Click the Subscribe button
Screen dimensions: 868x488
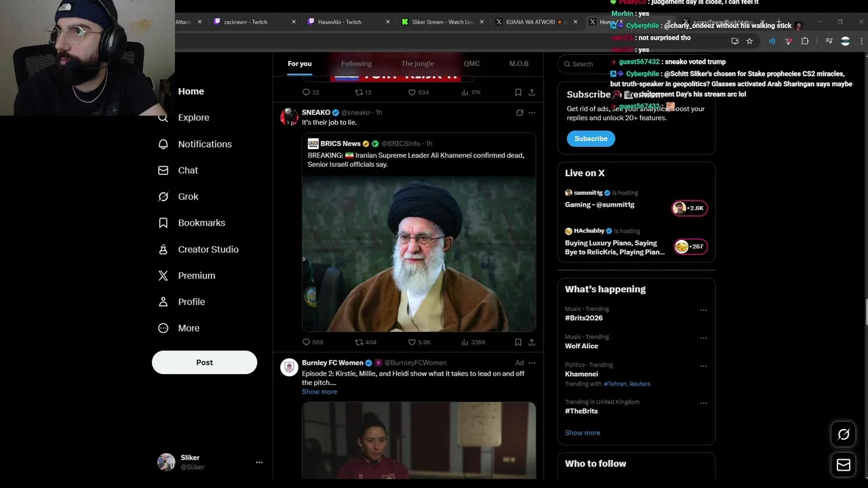coord(591,138)
